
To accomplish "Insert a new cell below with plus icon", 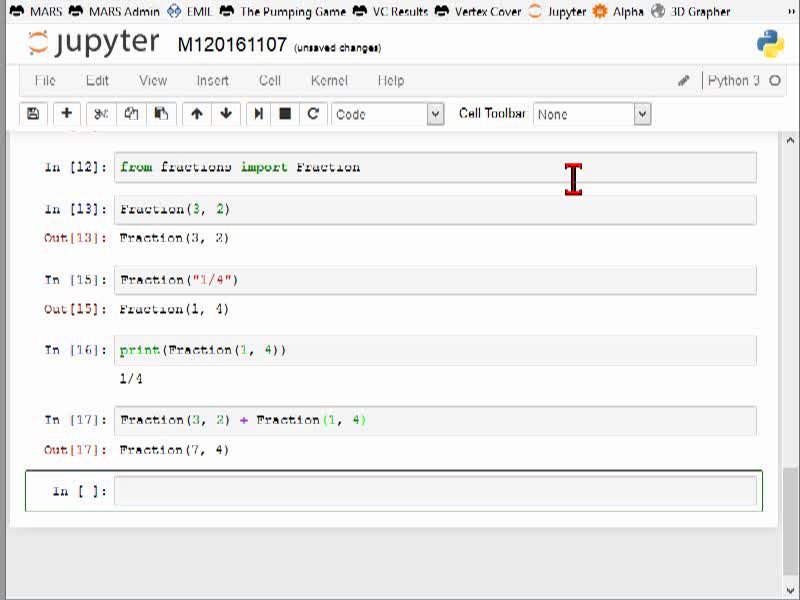I will click(66, 114).
